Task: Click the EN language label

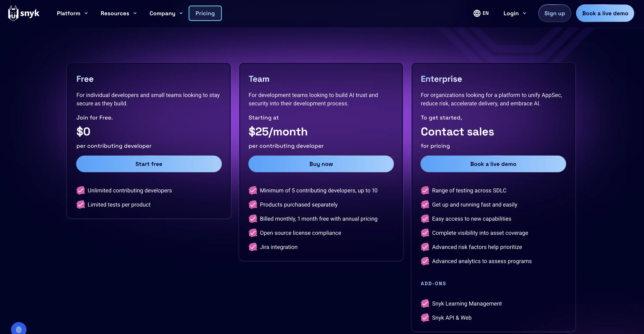Action: (x=485, y=13)
